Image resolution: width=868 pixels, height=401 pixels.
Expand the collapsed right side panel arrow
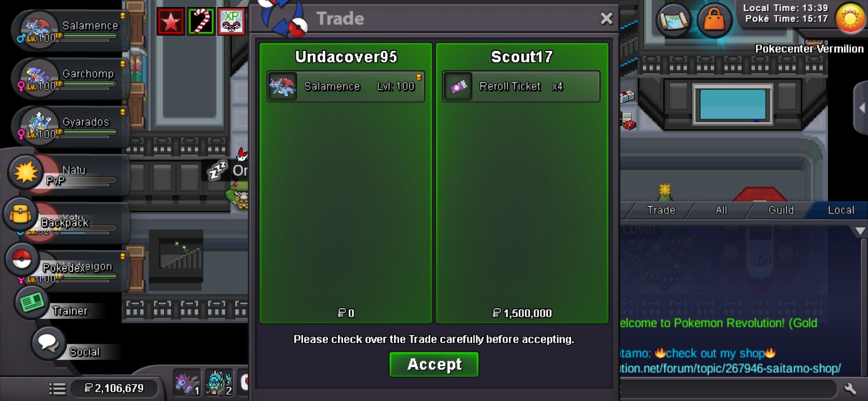861,108
